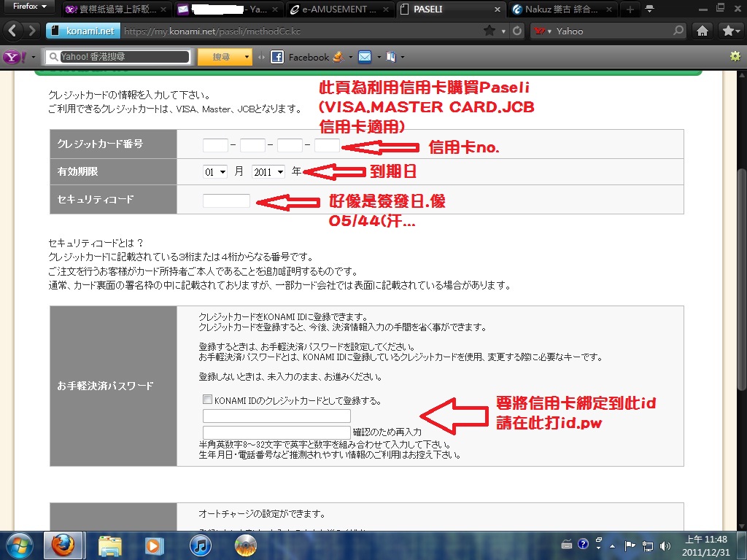747x560 pixels.
Task: Click the first credit card number box
Action: point(215,145)
